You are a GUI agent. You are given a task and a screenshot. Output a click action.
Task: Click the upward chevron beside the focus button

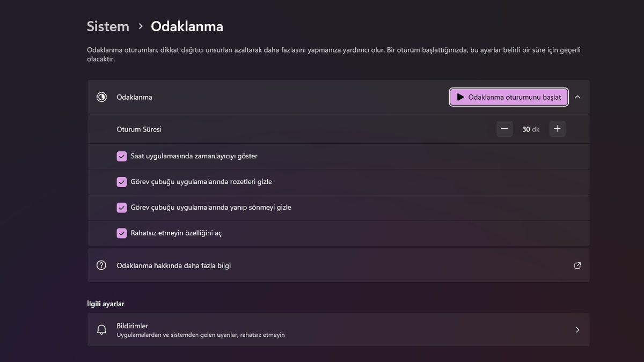[577, 97]
